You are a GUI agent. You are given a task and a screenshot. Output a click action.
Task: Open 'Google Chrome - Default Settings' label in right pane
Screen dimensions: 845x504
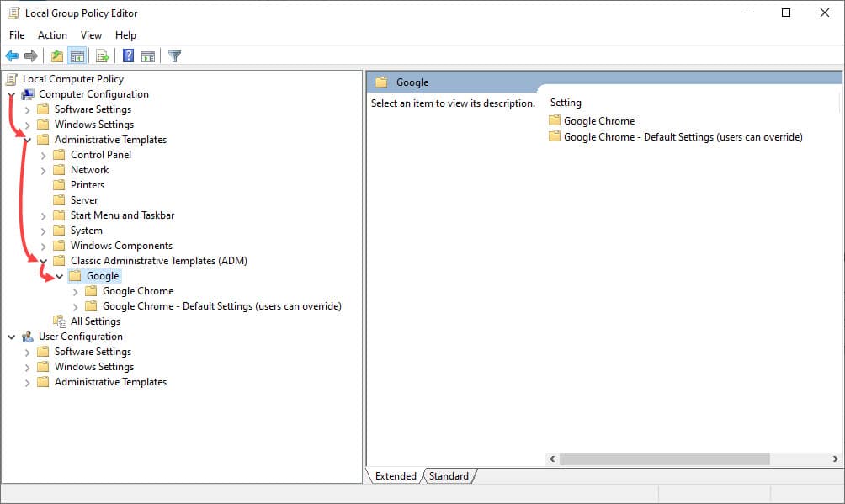(683, 137)
